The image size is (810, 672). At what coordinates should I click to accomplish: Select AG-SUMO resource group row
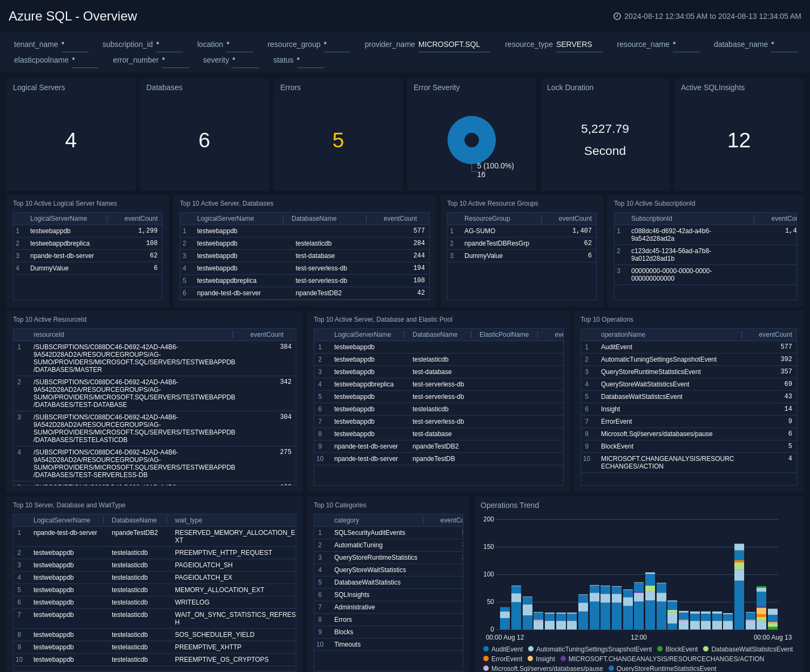[x=522, y=231]
